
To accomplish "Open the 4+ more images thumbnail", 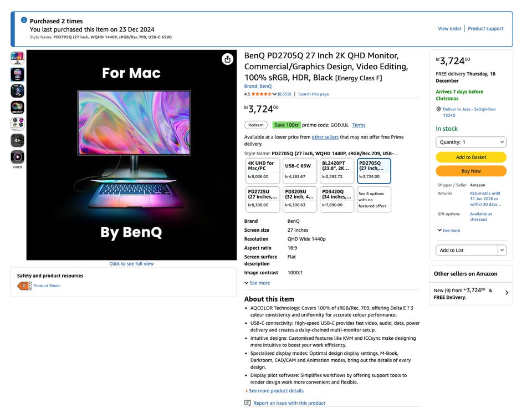I will pyautogui.click(x=17, y=140).
